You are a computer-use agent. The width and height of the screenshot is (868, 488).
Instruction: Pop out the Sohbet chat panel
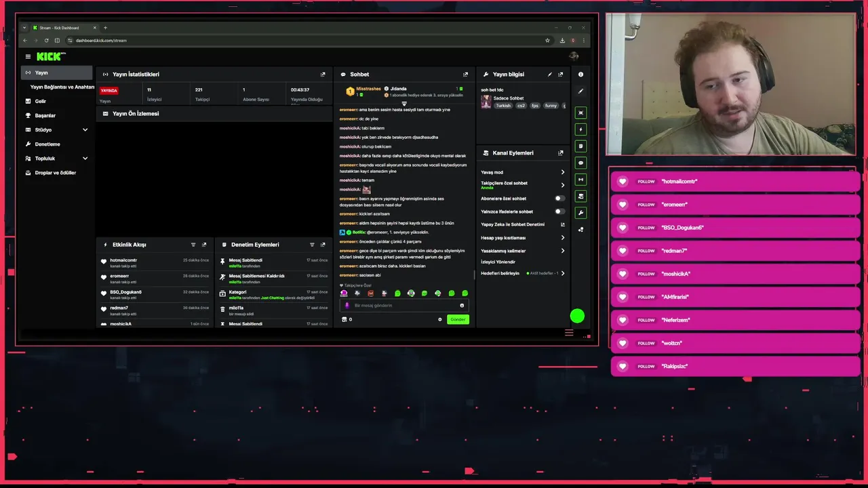point(465,75)
